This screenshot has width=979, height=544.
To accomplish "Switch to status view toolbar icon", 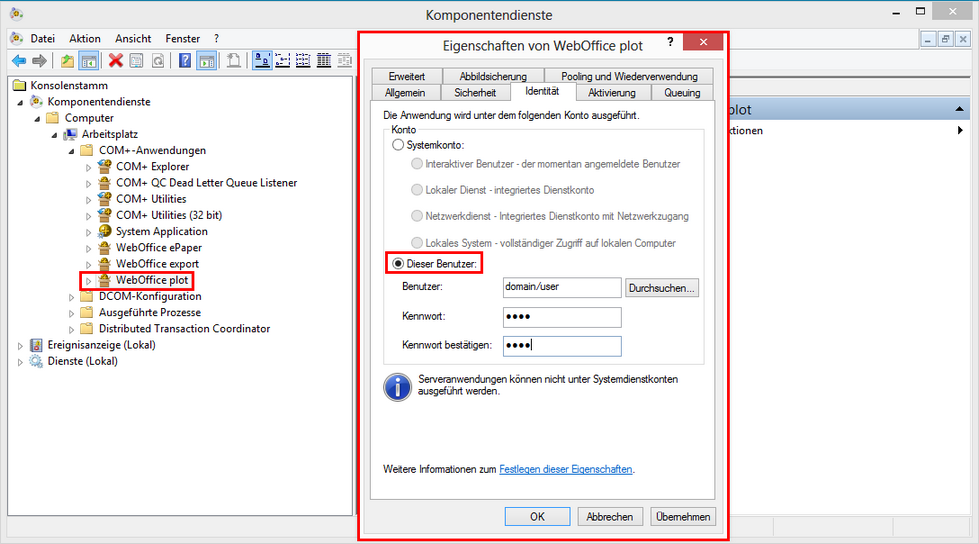I will click(x=344, y=61).
